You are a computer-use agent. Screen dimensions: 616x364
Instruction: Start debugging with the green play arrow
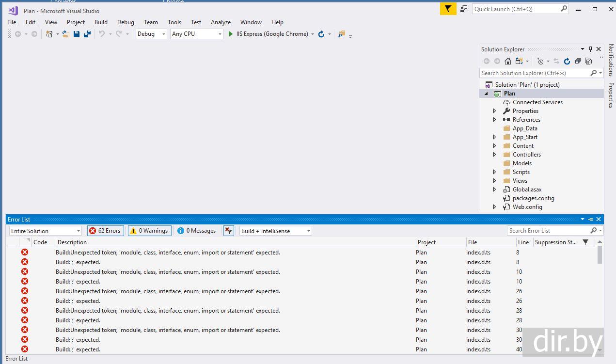[x=231, y=34]
